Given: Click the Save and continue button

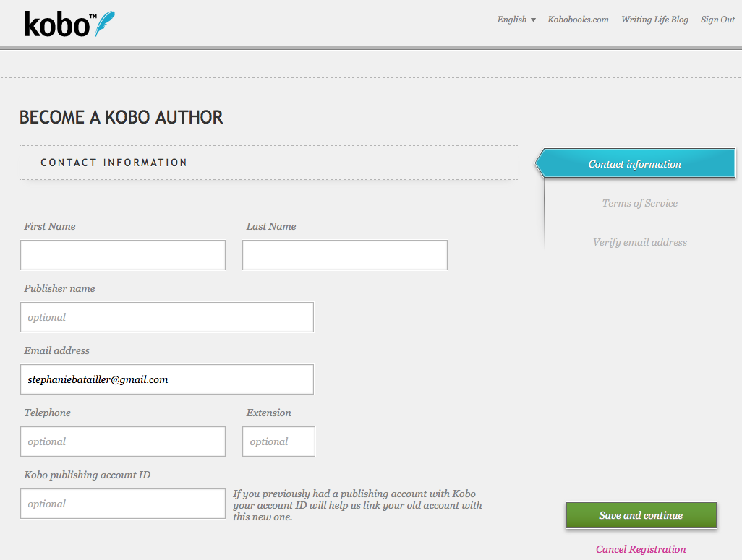Looking at the screenshot, I should 641,515.
